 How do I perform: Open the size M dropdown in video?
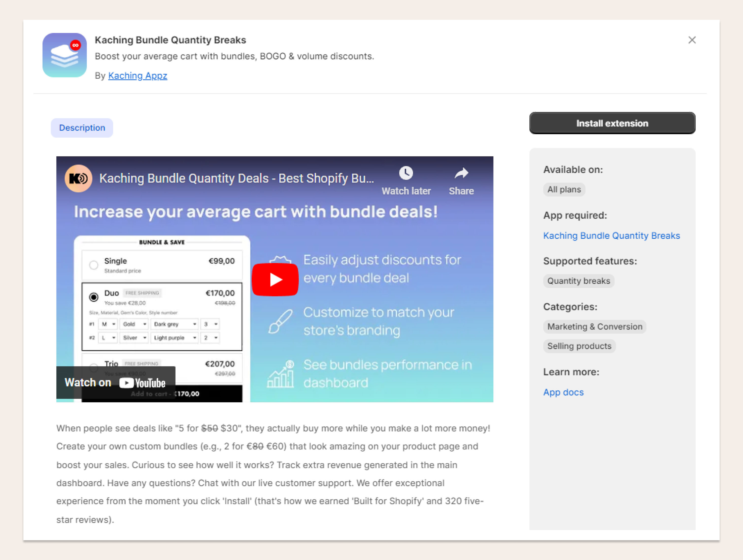(108, 324)
